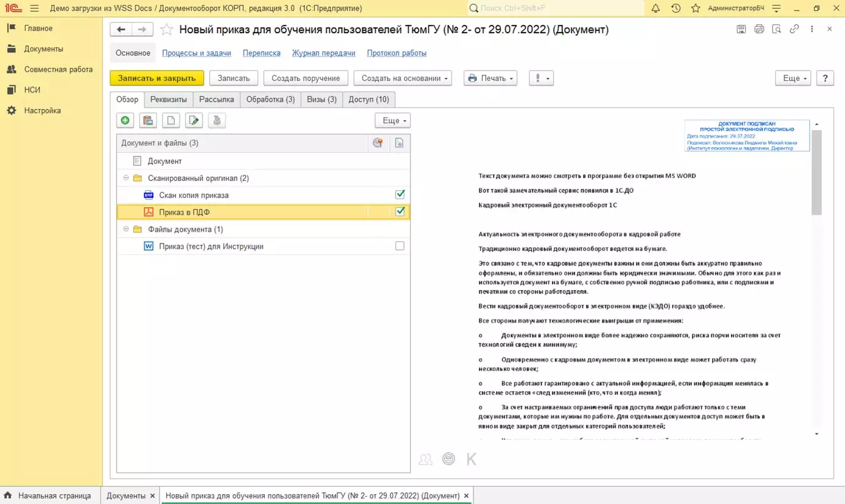Open the notifications bell icon

click(656, 9)
